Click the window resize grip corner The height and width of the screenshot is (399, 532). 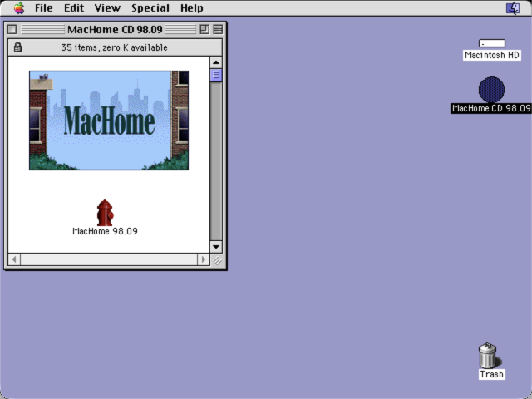coord(217,260)
